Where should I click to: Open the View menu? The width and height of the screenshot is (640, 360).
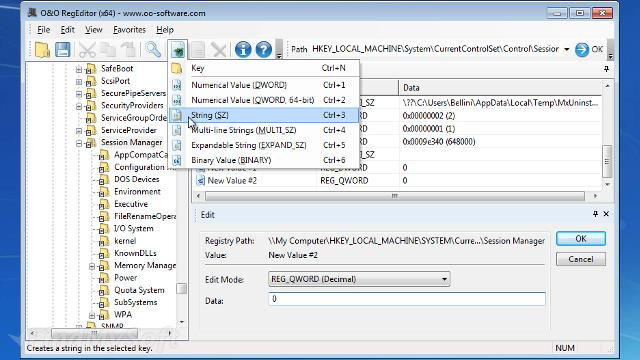pos(93,30)
